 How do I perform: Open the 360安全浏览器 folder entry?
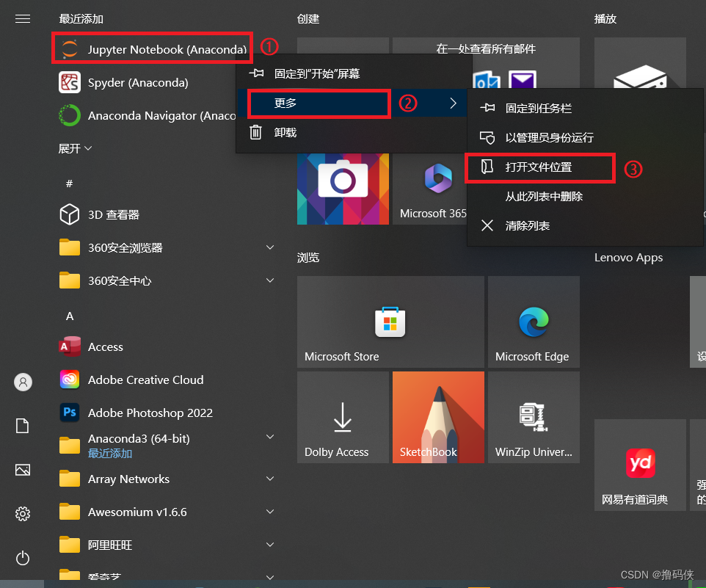tap(167, 247)
